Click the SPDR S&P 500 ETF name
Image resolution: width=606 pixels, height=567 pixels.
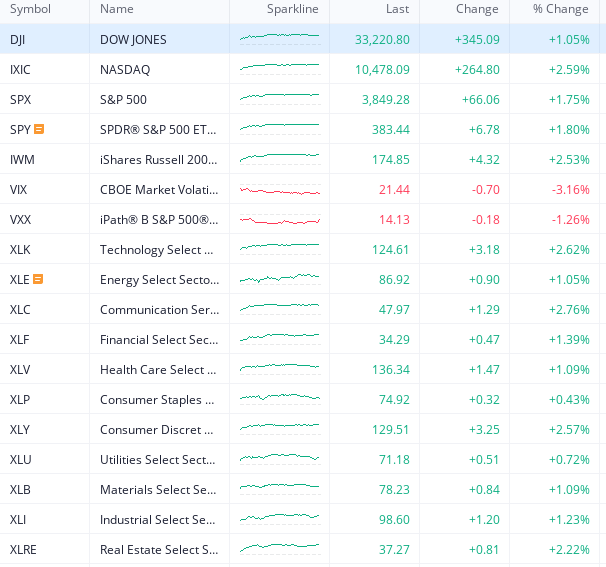[158, 129]
